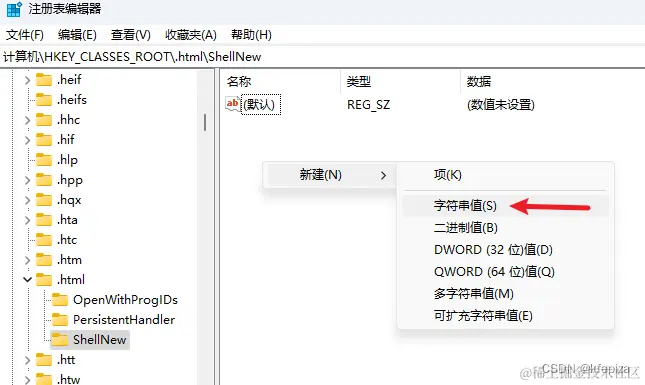This screenshot has height=385, width=645.
Task: Open the 查看(V) menu
Action: (x=130, y=35)
